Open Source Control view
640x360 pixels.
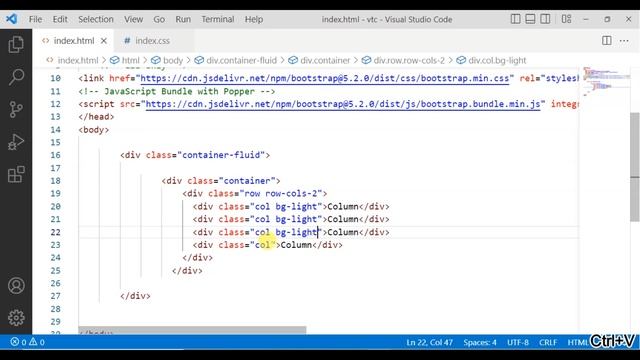coord(16,109)
